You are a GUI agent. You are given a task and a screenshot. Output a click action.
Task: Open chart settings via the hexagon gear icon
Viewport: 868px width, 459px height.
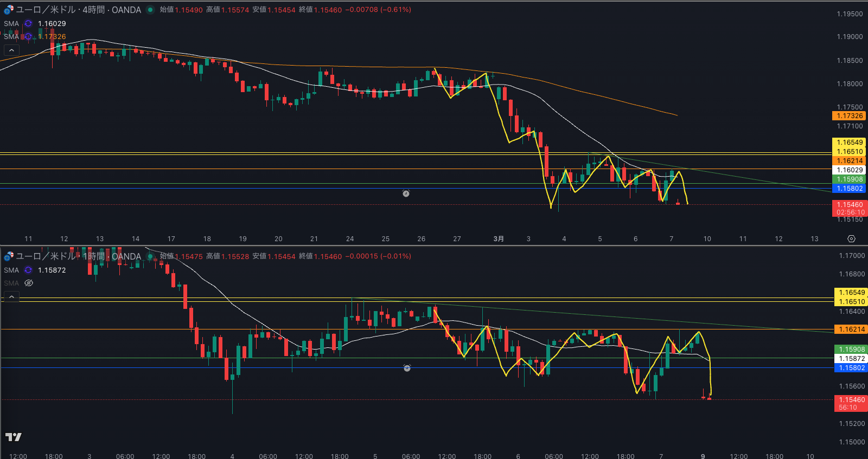(x=851, y=239)
